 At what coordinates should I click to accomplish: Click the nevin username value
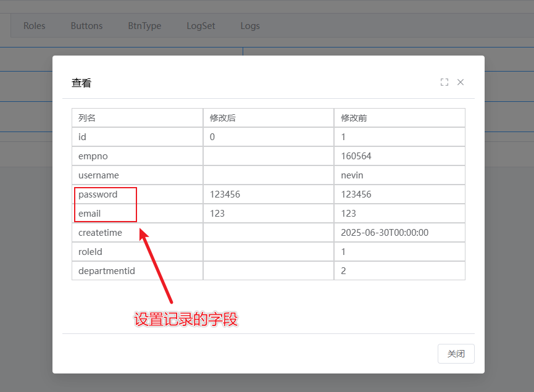point(352,175)
